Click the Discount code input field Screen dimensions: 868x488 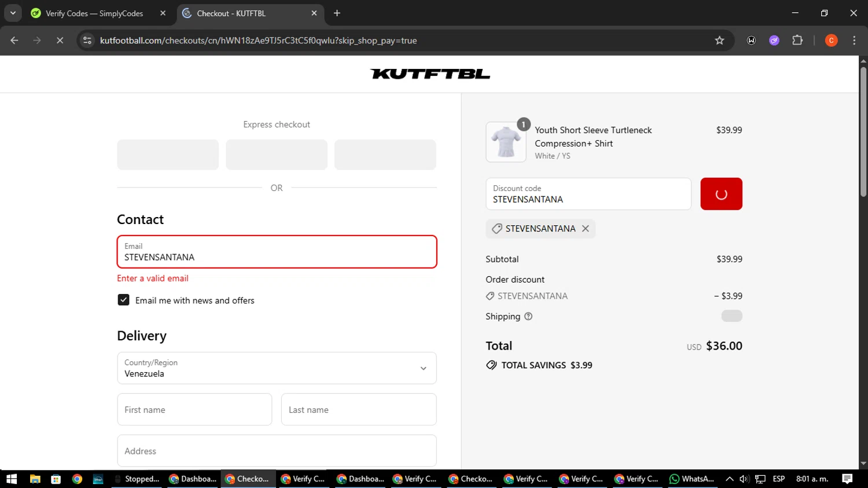[588, 194]
